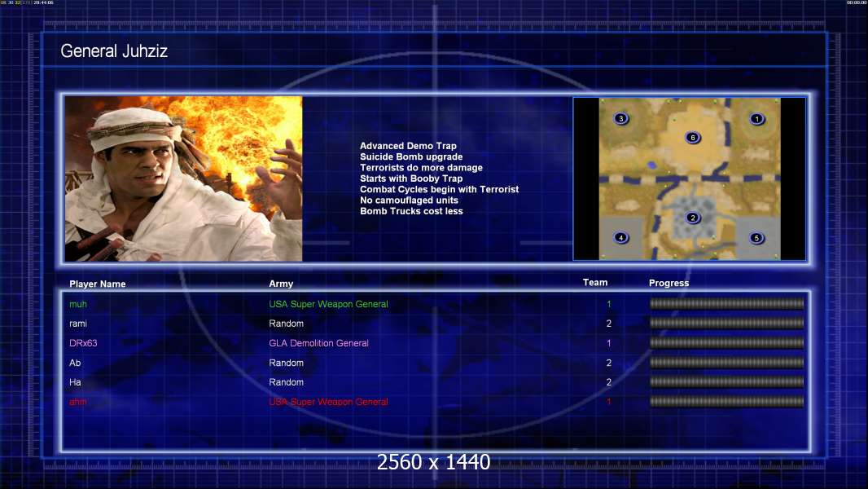Click Ab's 'Random' army entry
868x489 pixels.
tap(286, 363)
